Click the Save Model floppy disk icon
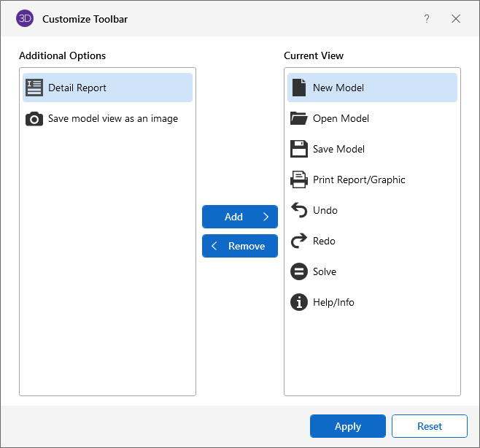Image resolution: width=480 pixels, height=448 pixels. pos(299,149)
